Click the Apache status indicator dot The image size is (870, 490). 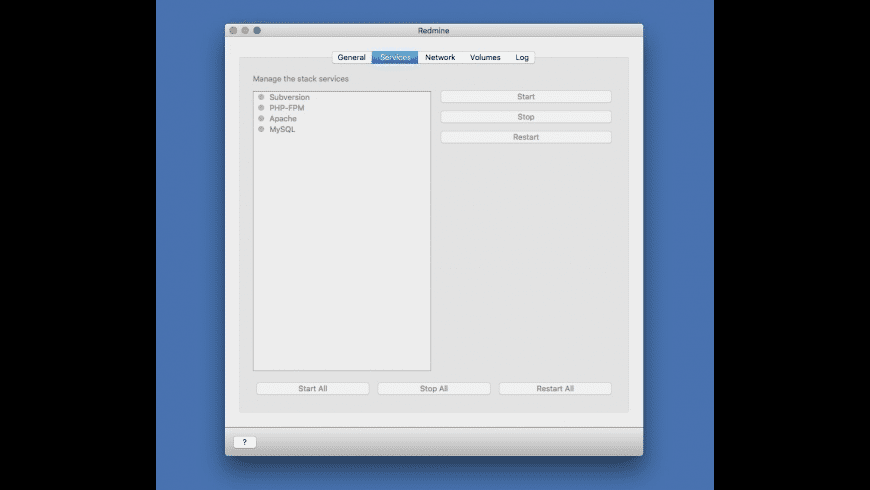click(261, 118)
